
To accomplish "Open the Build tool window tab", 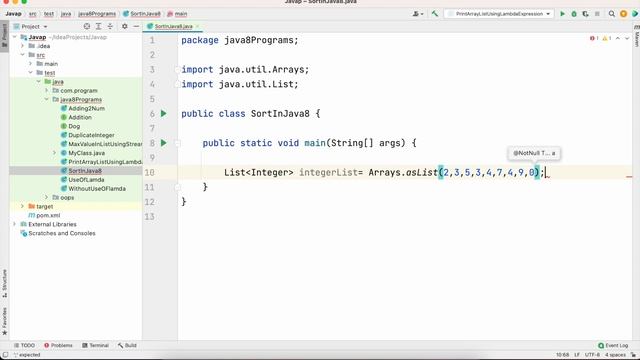I will pos(127,345).
